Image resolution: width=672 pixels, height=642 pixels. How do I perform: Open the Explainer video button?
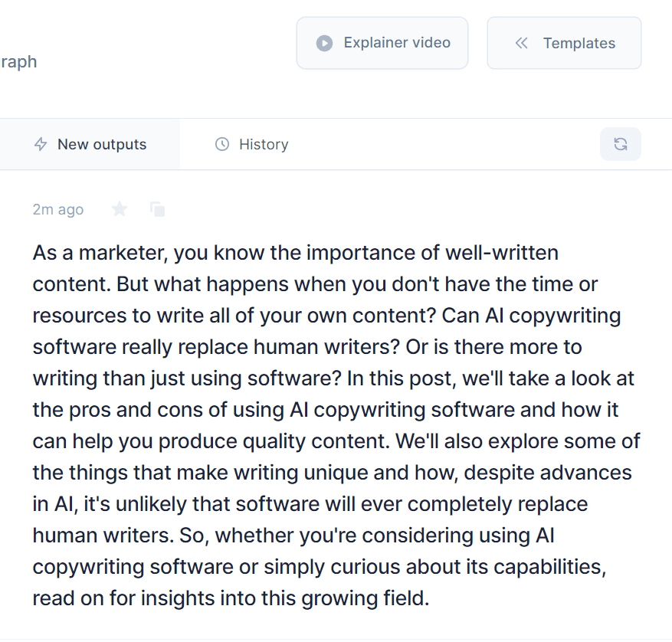pyautogui.click(x=382, y=43)
